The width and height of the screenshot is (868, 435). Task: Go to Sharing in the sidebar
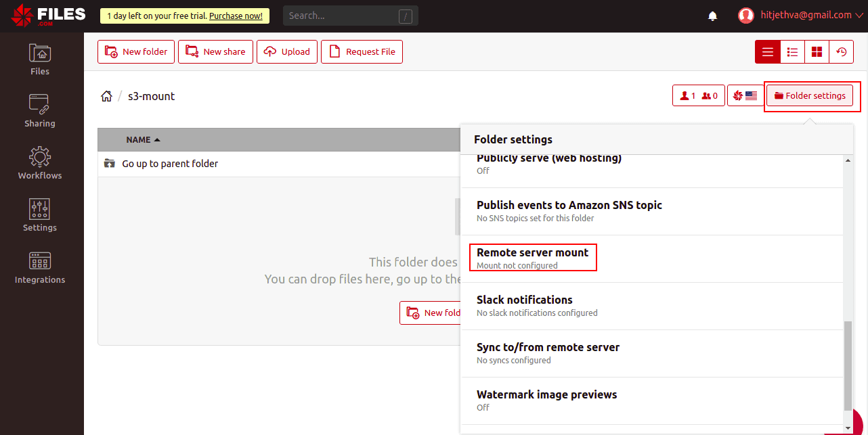(x=40, y=112)
